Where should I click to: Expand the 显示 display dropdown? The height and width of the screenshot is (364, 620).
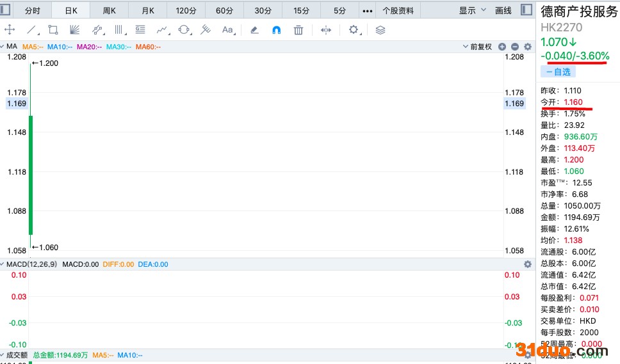pyautogui.click(x=471, y=10)
